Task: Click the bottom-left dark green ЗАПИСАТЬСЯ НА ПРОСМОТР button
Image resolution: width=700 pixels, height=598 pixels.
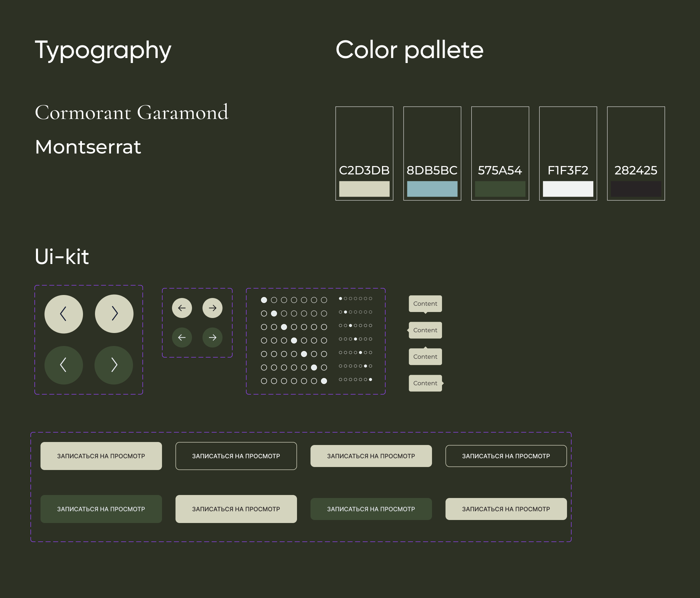Action: tap(101, 509)
